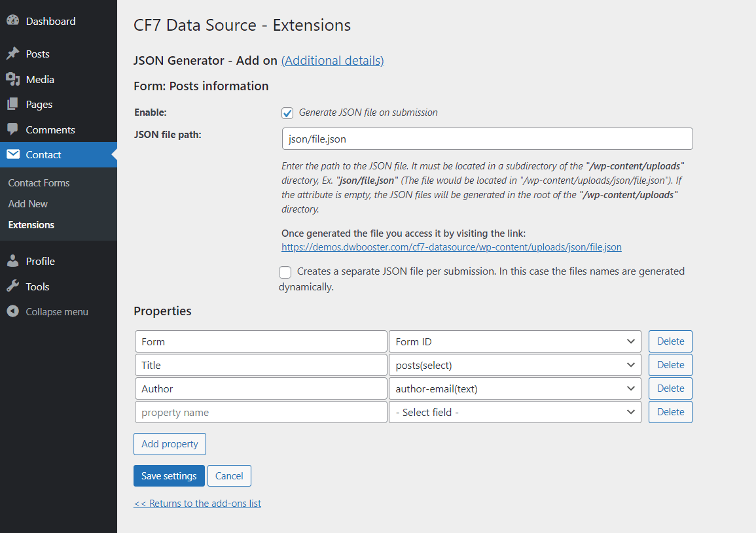
Task: Click the Profile person icon
Action: [12, 261]
